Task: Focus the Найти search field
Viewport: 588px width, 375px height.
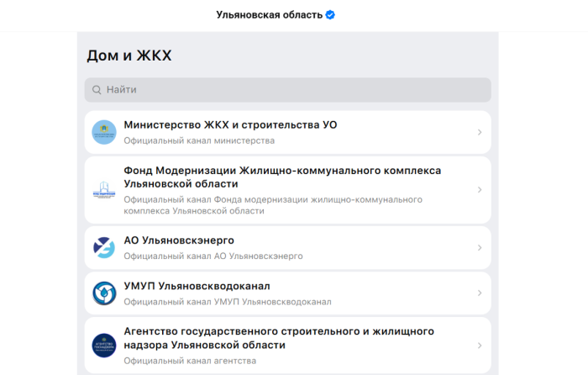Action: click(287, 90)
